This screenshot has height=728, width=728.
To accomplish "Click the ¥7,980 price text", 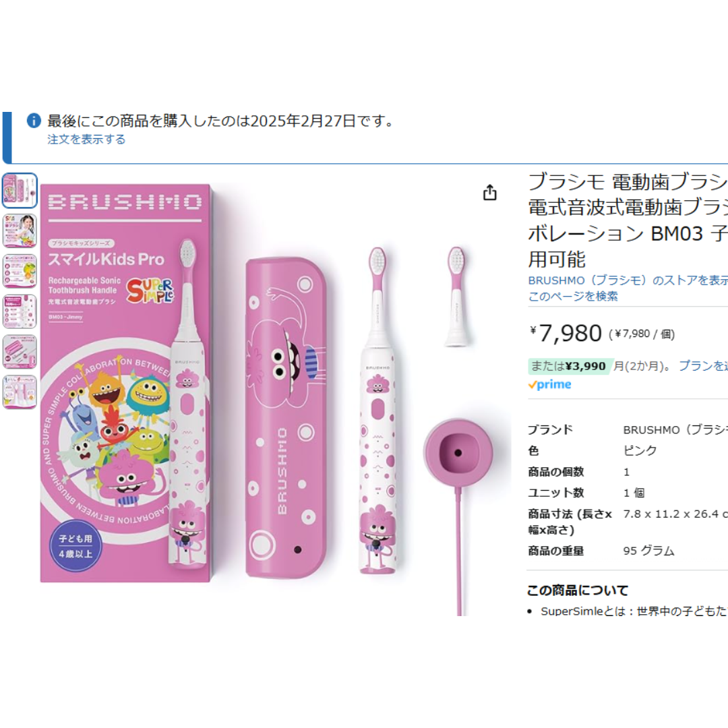I will tap(566, 333).
